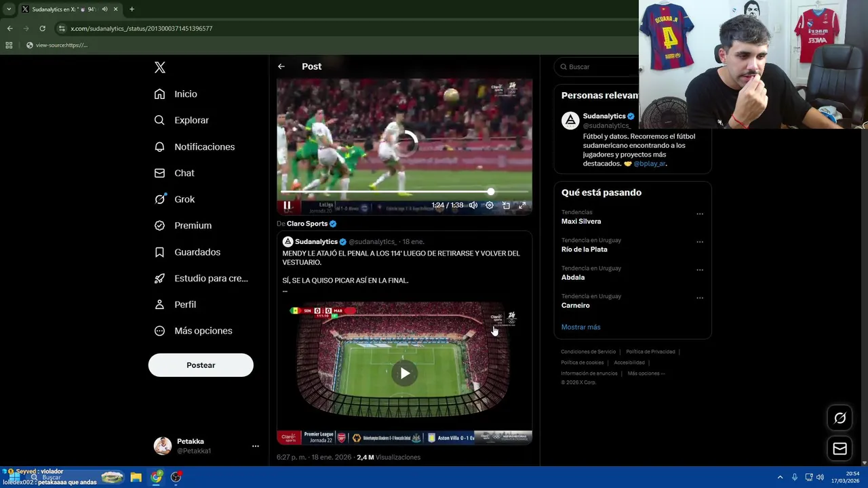Open @bplay_ar mention link
The image size is (868, 488).
[x=649, y=164]
